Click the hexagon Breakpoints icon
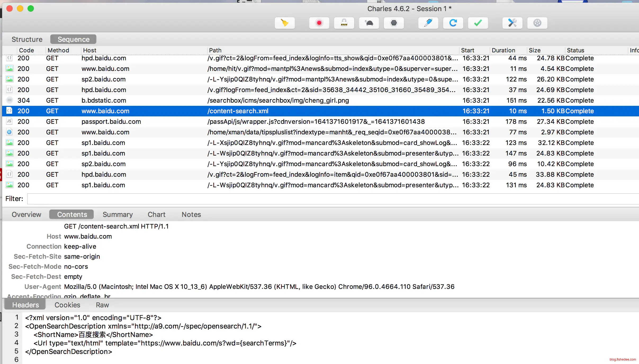The height and width of the screenshot is (364, 639). [x=394, y=23]
